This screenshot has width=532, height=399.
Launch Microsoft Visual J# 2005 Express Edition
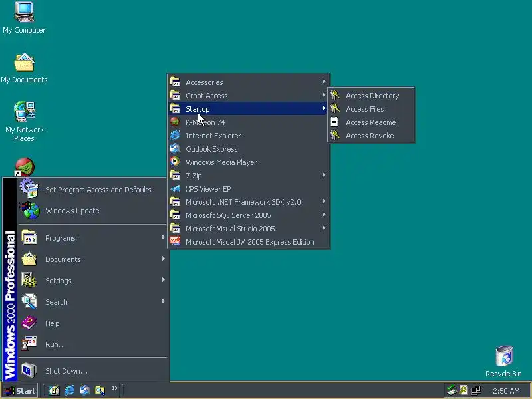[x=248, y=242]
